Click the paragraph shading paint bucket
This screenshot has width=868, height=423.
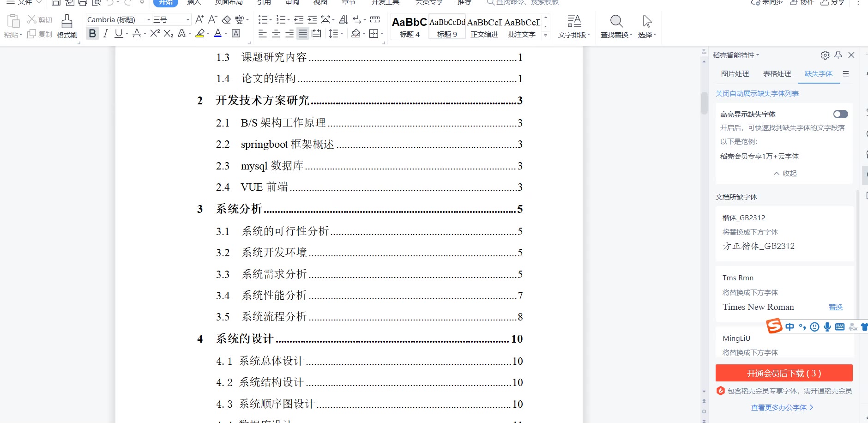[x=356, y=33]
